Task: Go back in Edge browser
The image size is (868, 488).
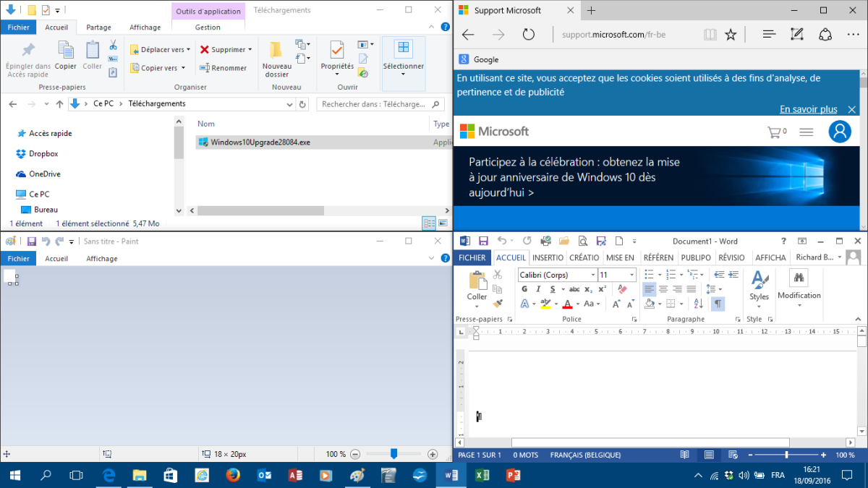Action: tap(468, 34)
